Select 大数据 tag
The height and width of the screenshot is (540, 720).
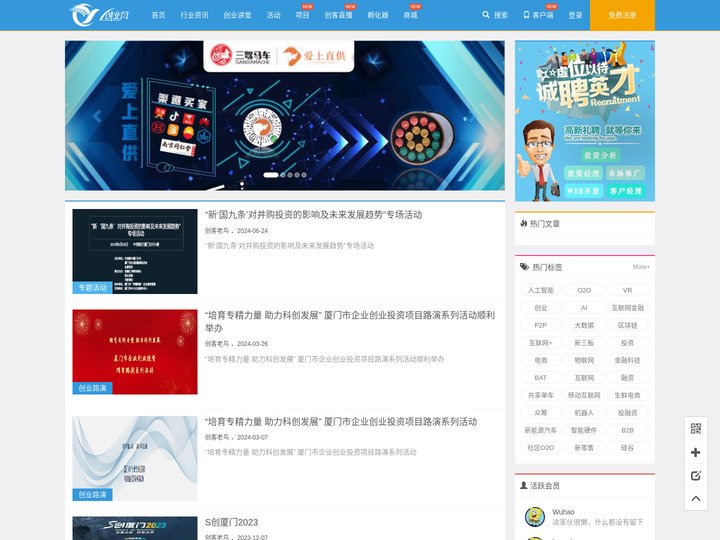pos(584,325)
